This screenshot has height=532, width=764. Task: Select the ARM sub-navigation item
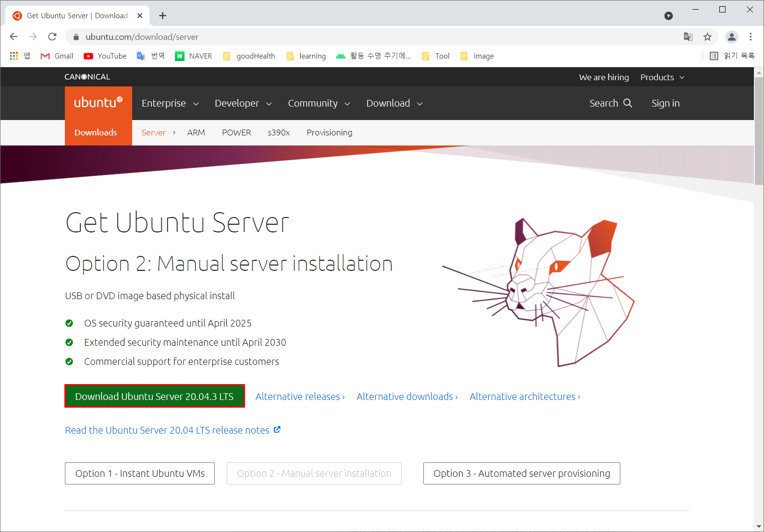pyautogui.click(x=196, y=133)
